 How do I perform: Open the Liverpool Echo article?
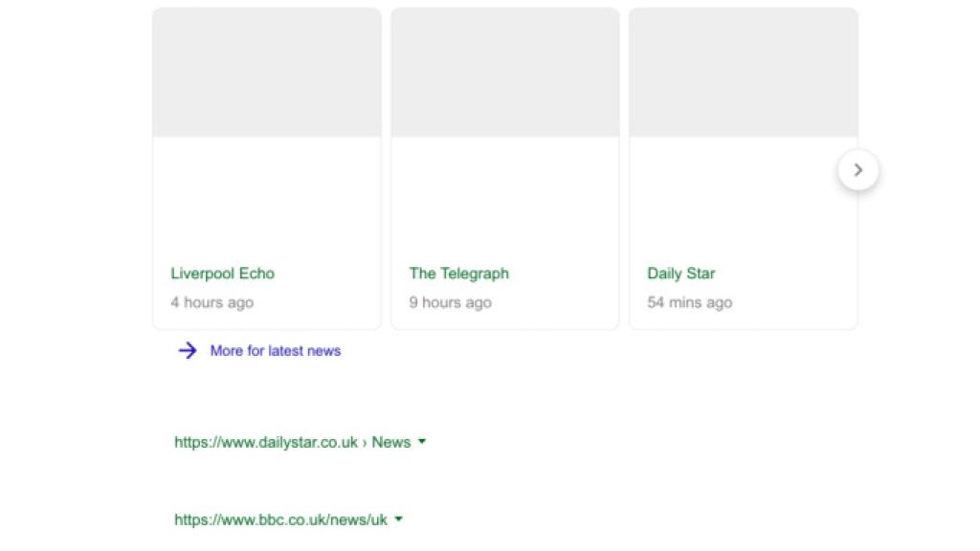coord(222,274)
